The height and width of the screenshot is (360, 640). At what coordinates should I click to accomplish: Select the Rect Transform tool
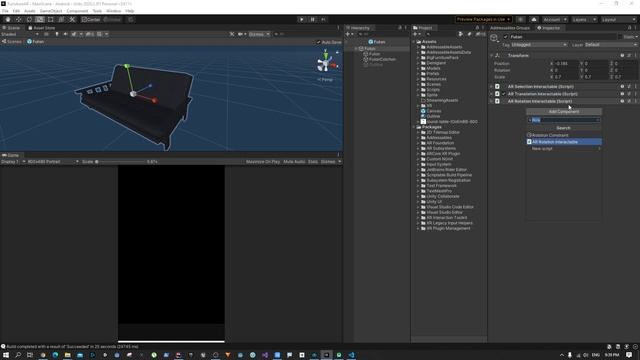click(x=50, y=20)
